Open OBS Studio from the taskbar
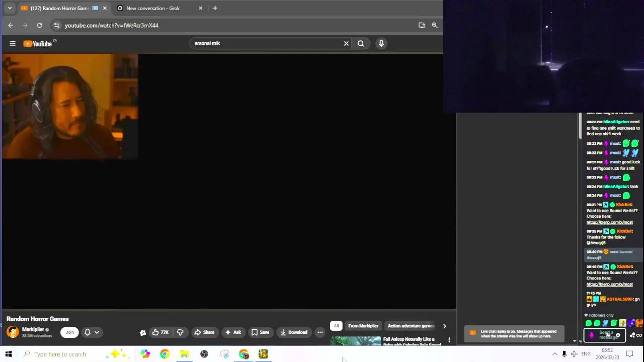The image size is (644, 362). coord(204,354)
